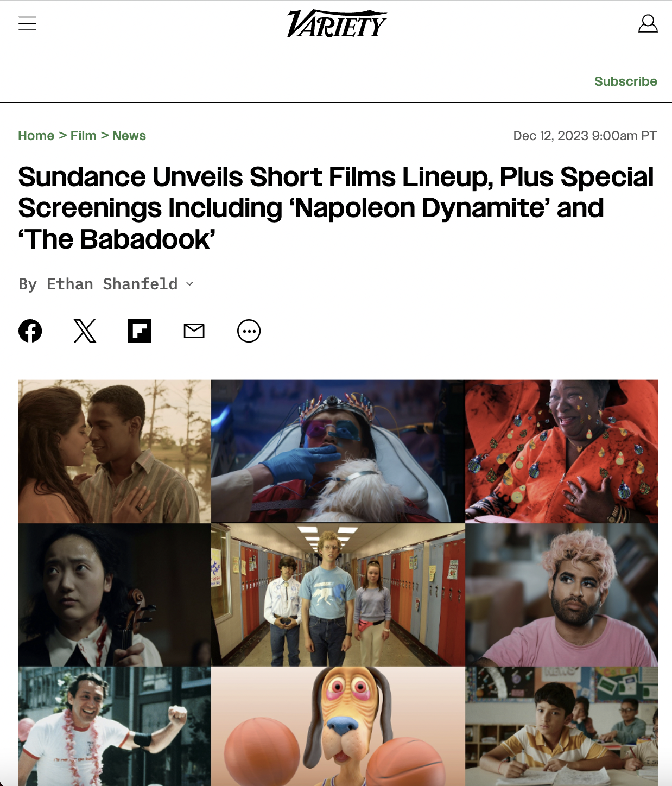This screenshot has height=786, width=672.
Task: Click the pink-haired man film still
Action: (562, 595)
